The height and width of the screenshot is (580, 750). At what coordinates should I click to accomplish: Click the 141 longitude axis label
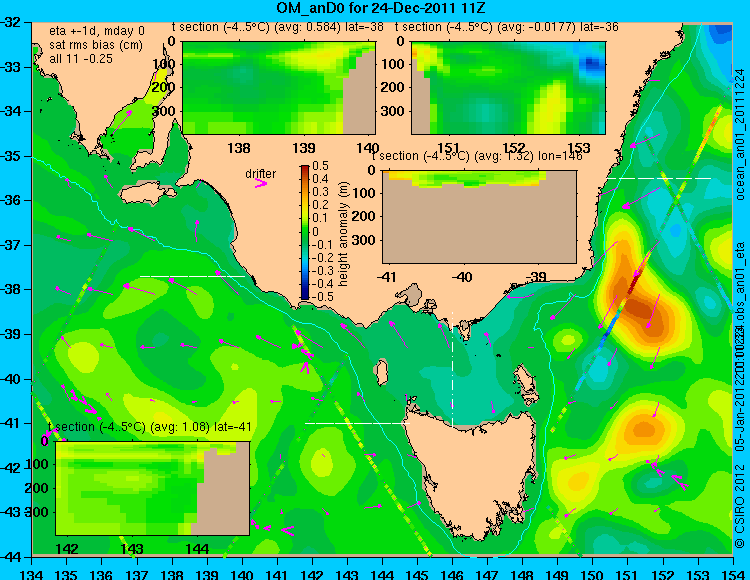pyautogui.click(x=277, y=573)
